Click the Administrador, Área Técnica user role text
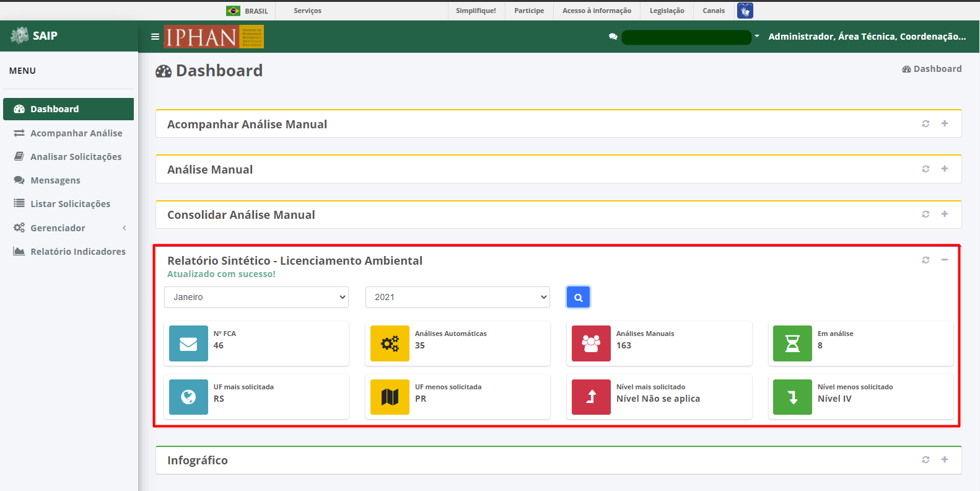Viewport: 980px width, 491px height. pos(867,37)
